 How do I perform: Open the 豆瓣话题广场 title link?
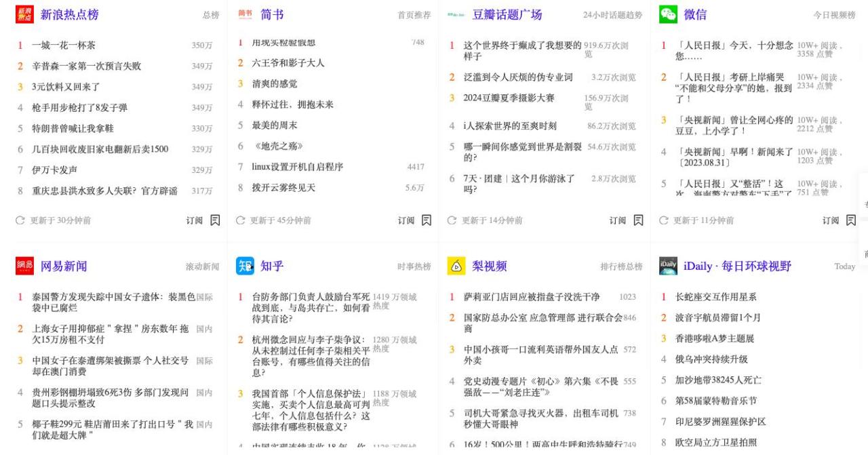click(507, 15)
